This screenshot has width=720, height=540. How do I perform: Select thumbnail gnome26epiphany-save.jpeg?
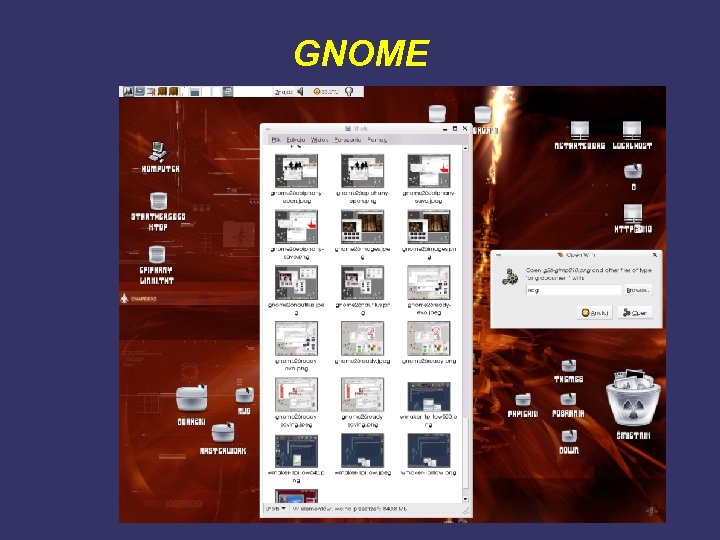(428, 170)
